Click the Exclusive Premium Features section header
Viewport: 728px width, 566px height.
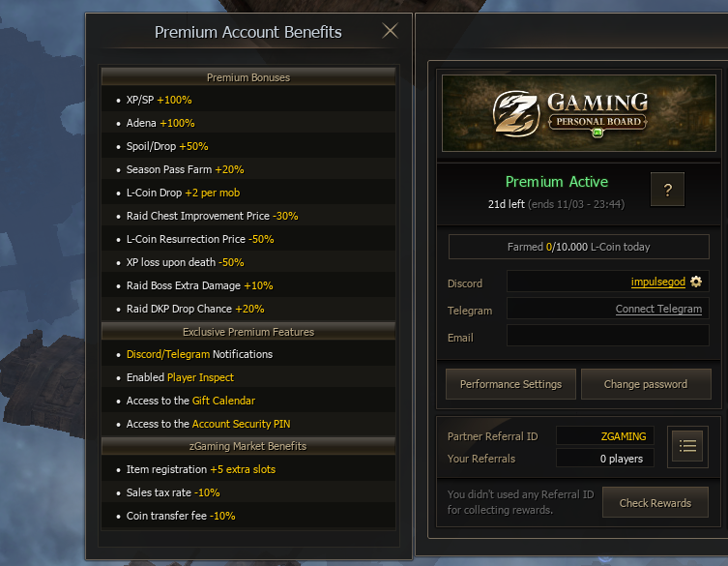(x=248, y=332)
